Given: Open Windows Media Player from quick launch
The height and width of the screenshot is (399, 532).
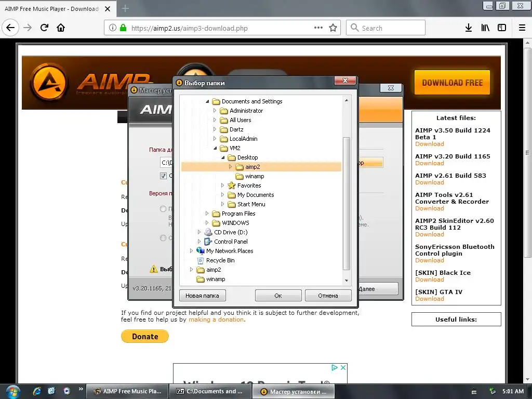Looking at the screenshot, I should point(66,391).
